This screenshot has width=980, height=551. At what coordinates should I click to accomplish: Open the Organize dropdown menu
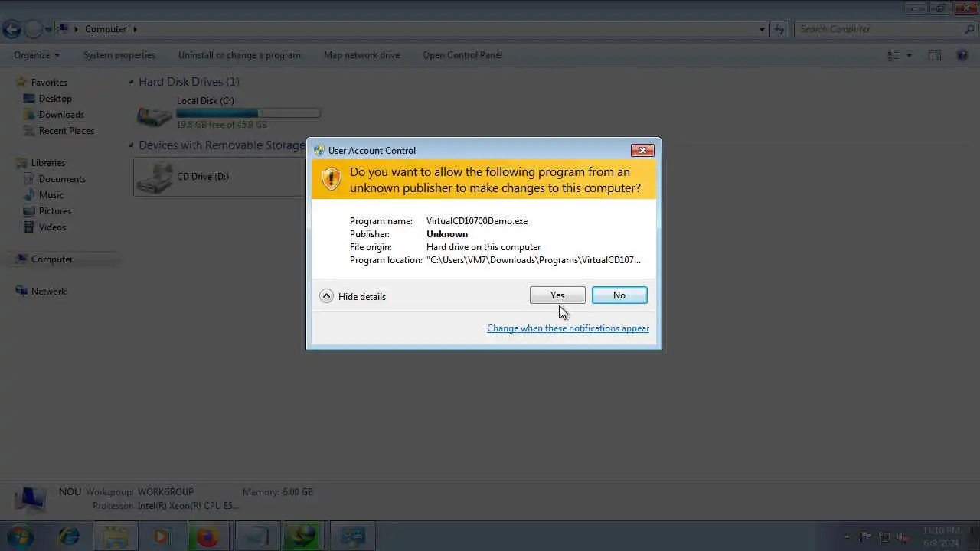(x=37, y=55)
